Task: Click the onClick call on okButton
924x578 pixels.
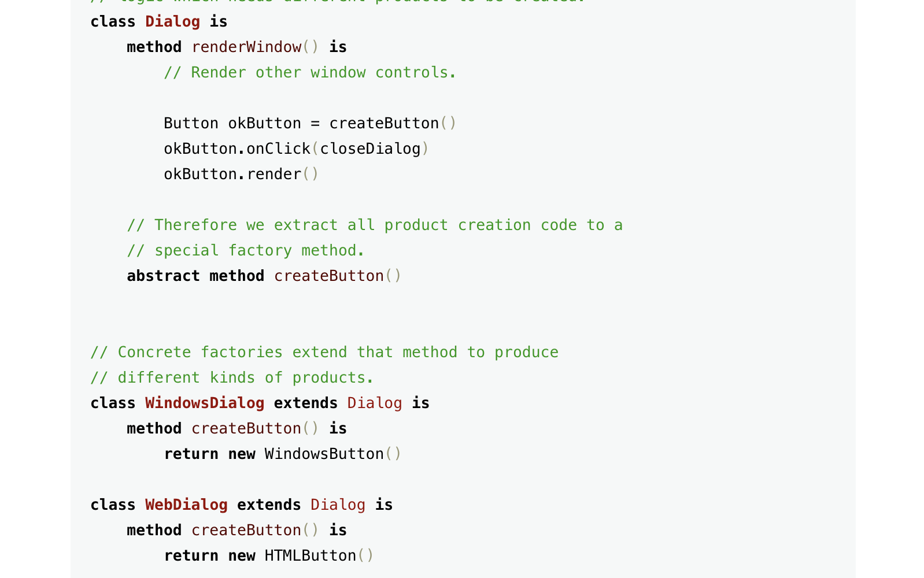Action: 278,149
